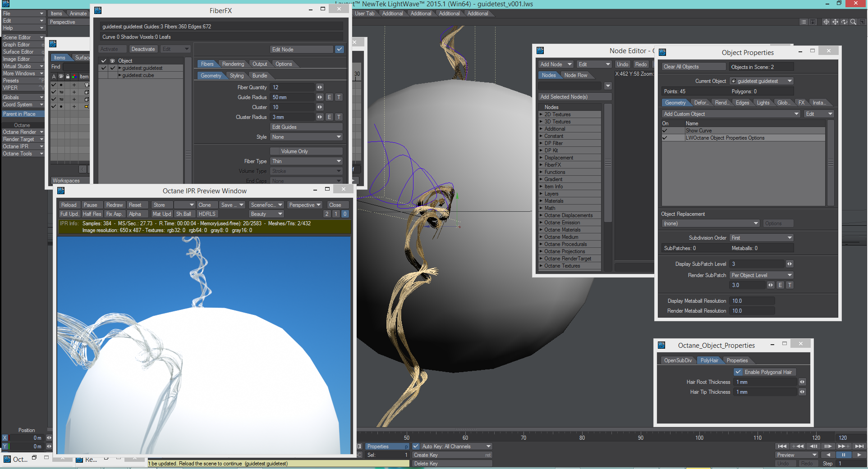Toggle Enable Polygonal Hair checkbox
Image resolution: width=868 pixels, height=469 pixels.
click(x=738, y=372)
